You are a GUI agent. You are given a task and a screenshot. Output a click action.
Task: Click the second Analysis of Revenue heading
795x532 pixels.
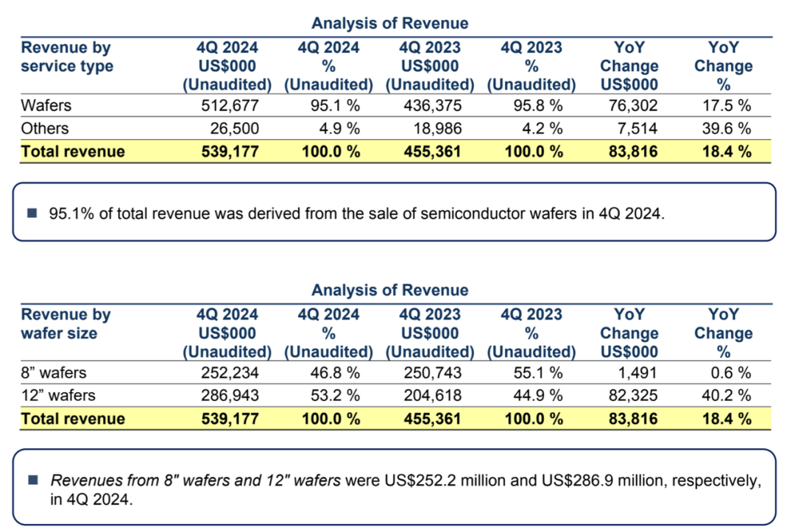point(389,291)
